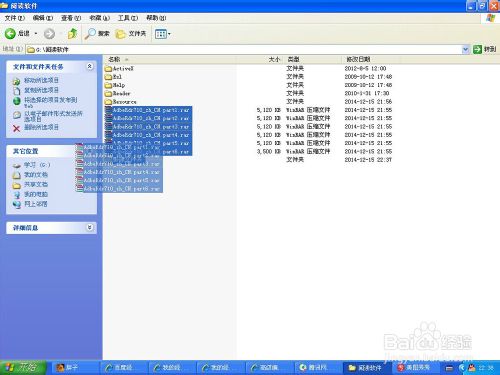The height and width of the screenshot is (375, 500).
Task: Click the date 2014-12-15 22:37 cell
Action: coord(368,160)
